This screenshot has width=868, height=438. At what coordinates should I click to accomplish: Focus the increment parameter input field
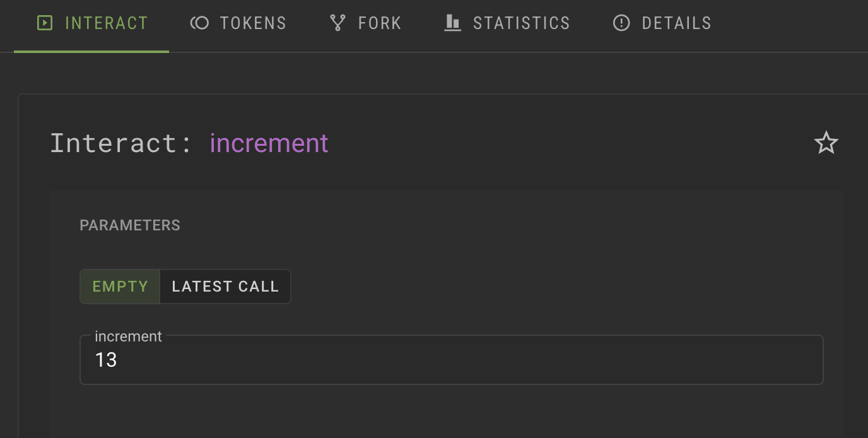point(451,360)
